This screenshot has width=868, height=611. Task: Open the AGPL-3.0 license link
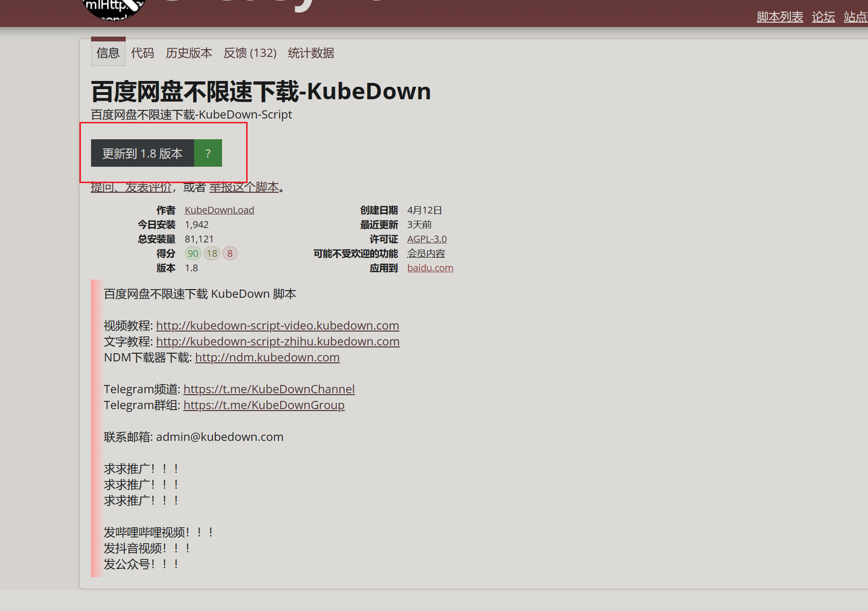[427, 239]
